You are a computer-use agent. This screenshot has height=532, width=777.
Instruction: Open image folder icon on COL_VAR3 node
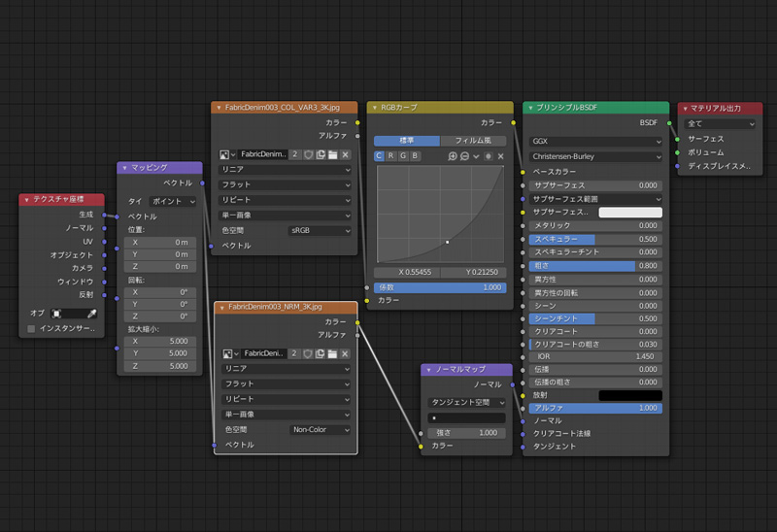click(x=332, y=154)
